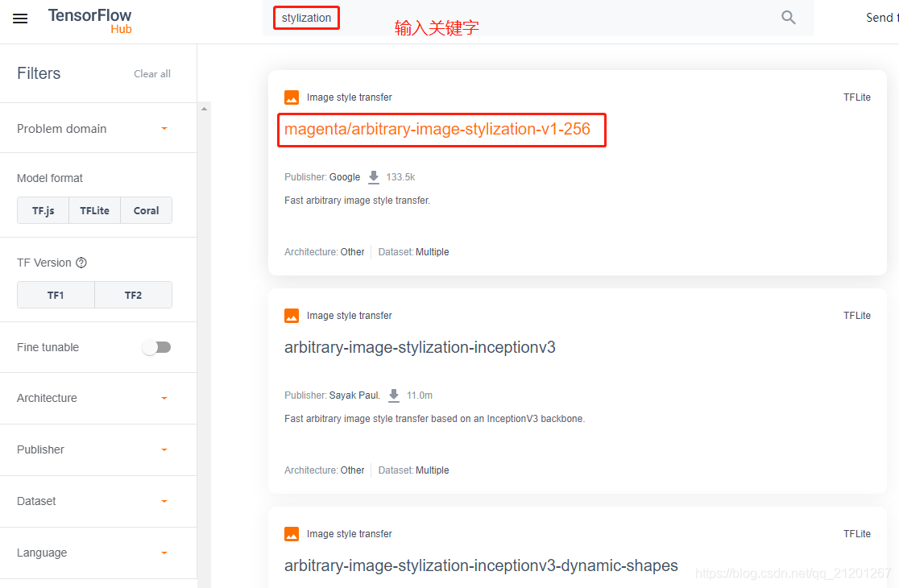This screenshot has width=899, height=588.
Task: Click the 133.5k download count
Action: (x=400, y=177)
